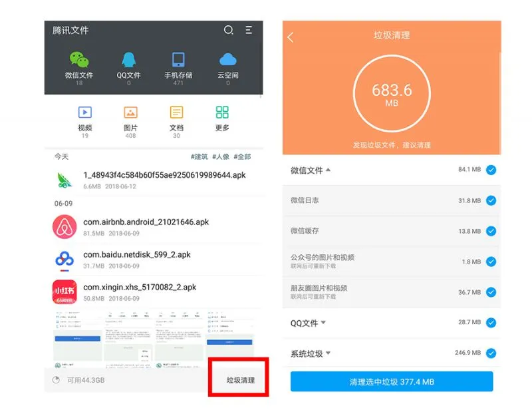Uncheck the QQ文件 28.7 MB checkbox

click(x=491, y=323)
